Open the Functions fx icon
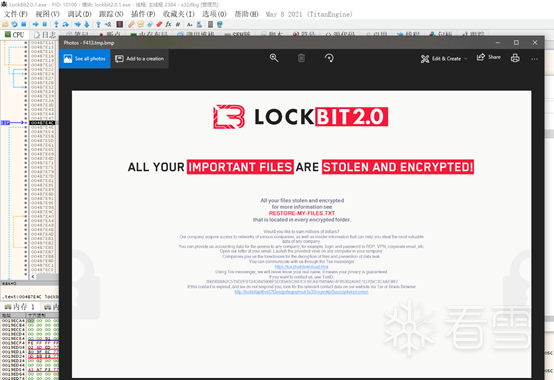This screenshot has height=380, width=554. [169, 24]
